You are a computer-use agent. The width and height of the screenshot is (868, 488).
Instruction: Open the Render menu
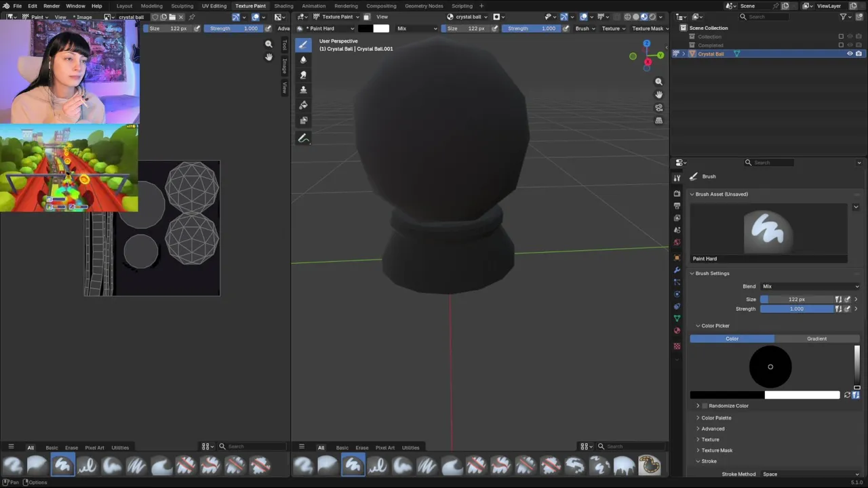[x=52, y=6]
